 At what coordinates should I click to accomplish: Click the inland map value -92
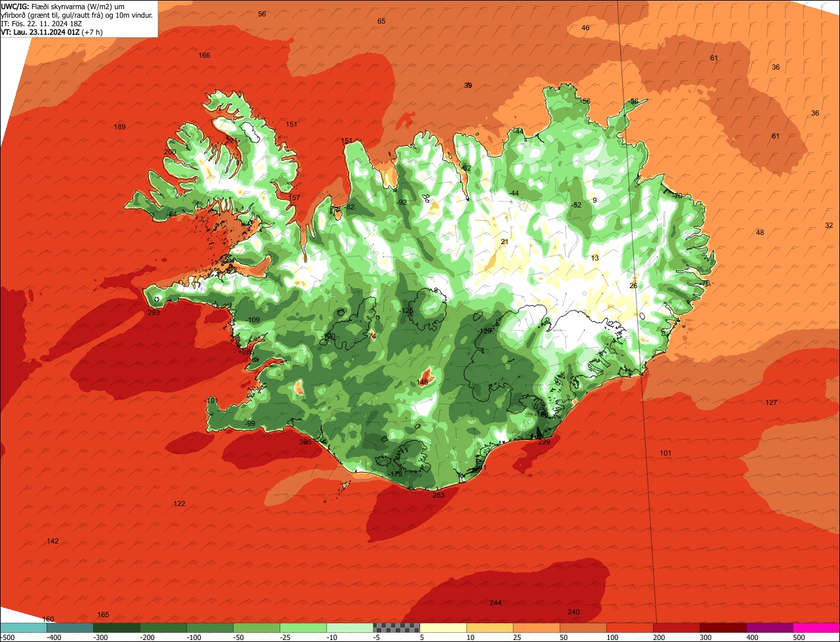[x=402, y=202]
